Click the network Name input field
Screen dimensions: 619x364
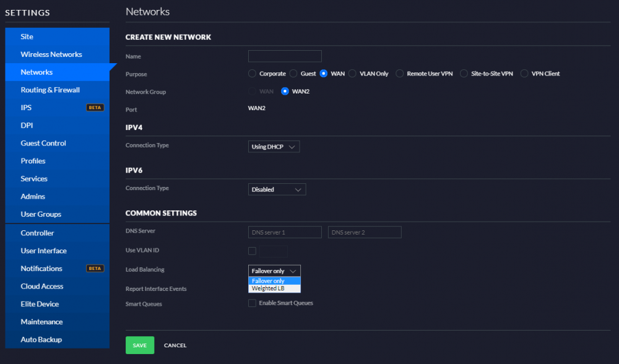click(285, 56)
